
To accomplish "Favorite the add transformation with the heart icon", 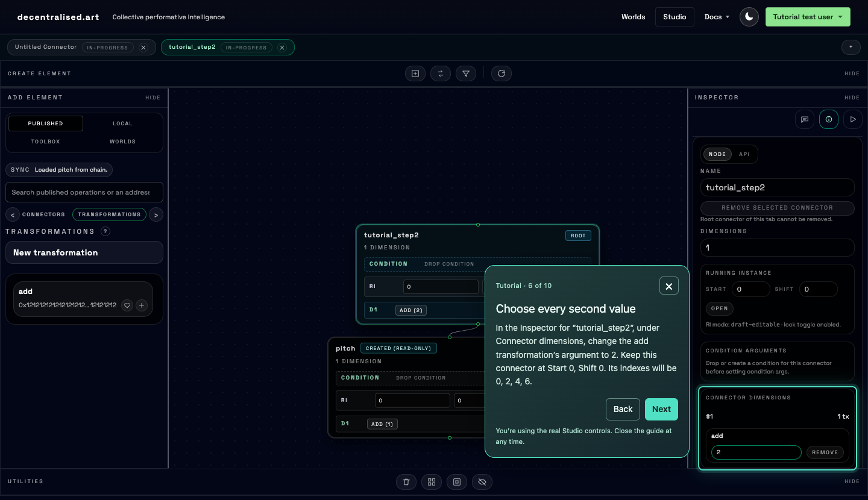I will 127,305.
